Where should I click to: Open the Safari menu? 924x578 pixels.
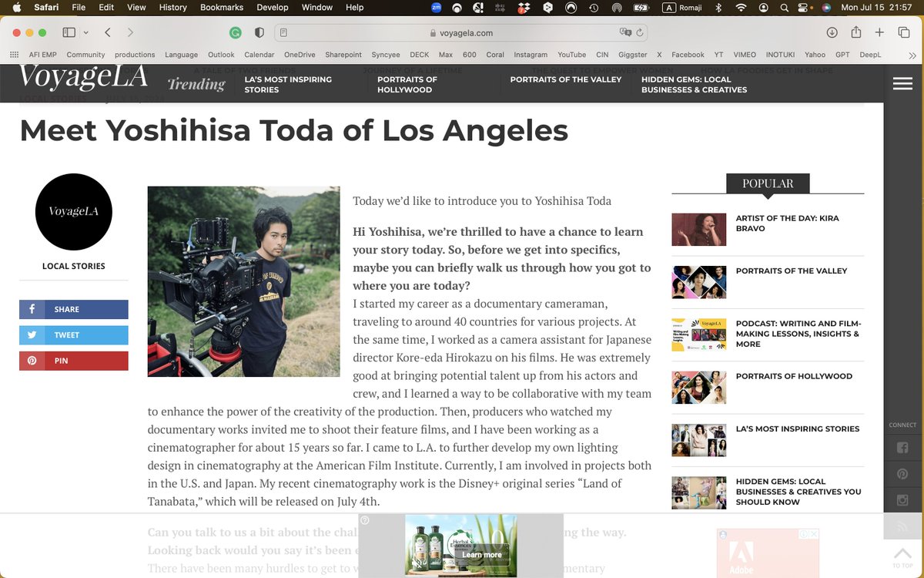[46, 8]
